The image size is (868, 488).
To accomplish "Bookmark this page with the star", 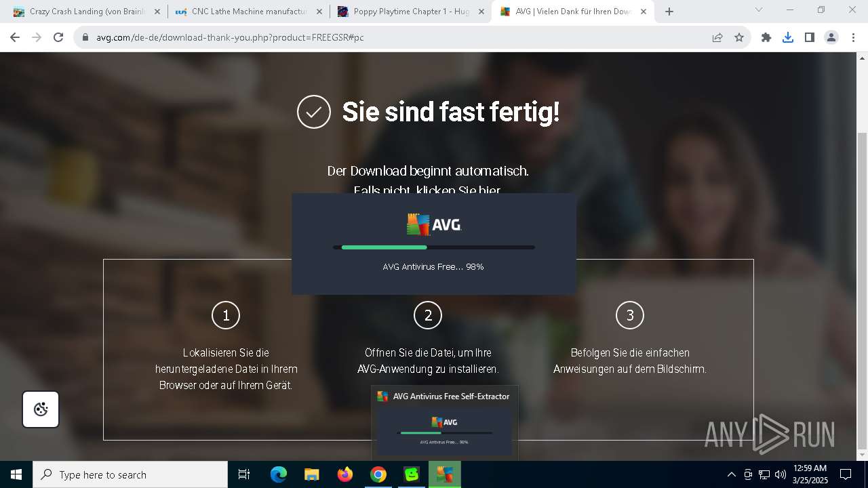I will click(739, 37).
